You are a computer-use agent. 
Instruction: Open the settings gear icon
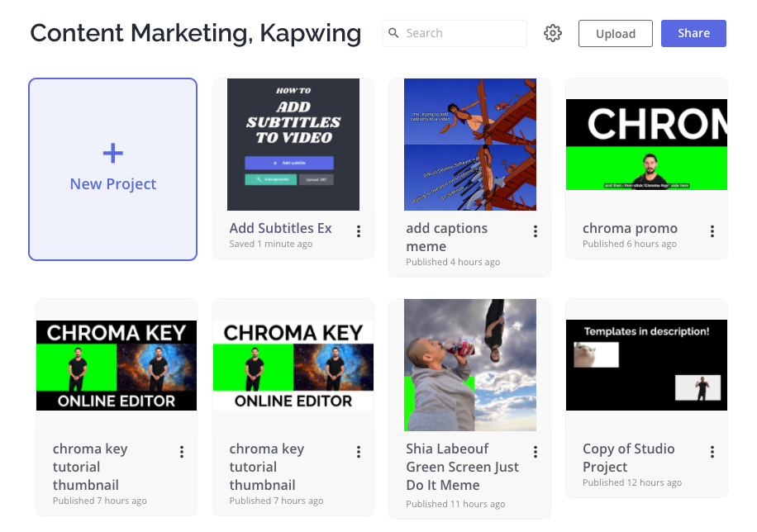[553, 33]
